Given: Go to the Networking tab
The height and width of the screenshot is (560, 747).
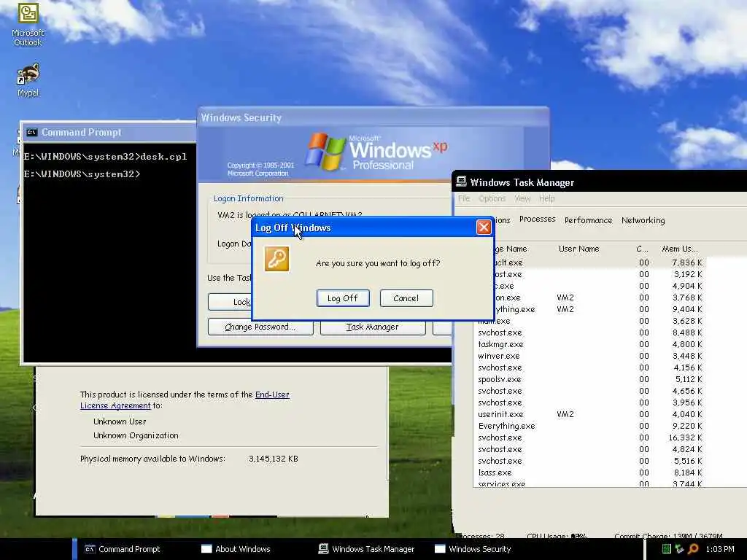Looking at the screenshot, I should 643,220.
